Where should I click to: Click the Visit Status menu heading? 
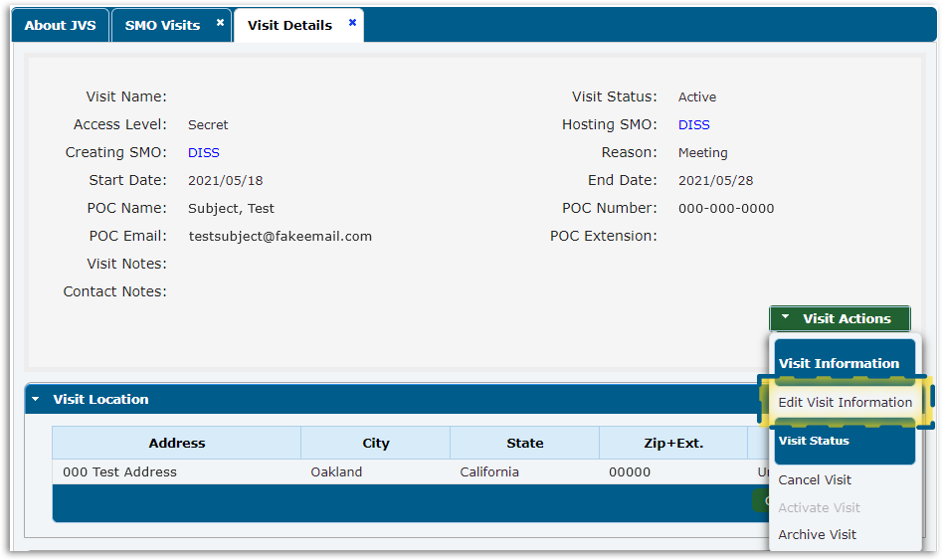(x=845, y=442)
